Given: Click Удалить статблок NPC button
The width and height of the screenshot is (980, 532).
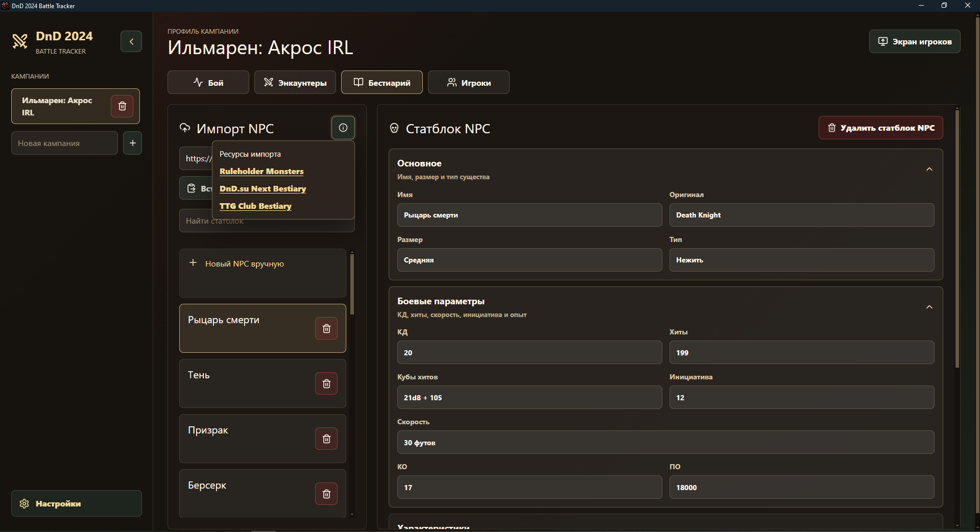Looking at the screenshot, I should pos(881,128).
